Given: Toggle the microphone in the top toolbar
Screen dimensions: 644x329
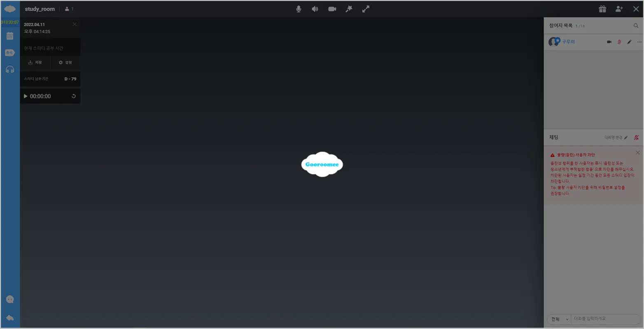Looking at the screenshot, I should point(299,9).
